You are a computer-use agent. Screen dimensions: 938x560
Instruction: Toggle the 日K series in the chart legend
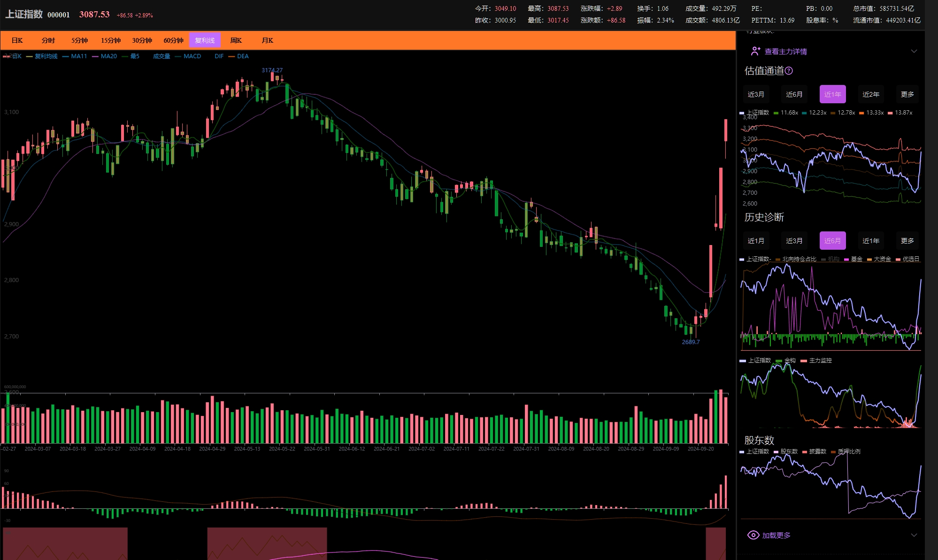[x=12, y=56]
